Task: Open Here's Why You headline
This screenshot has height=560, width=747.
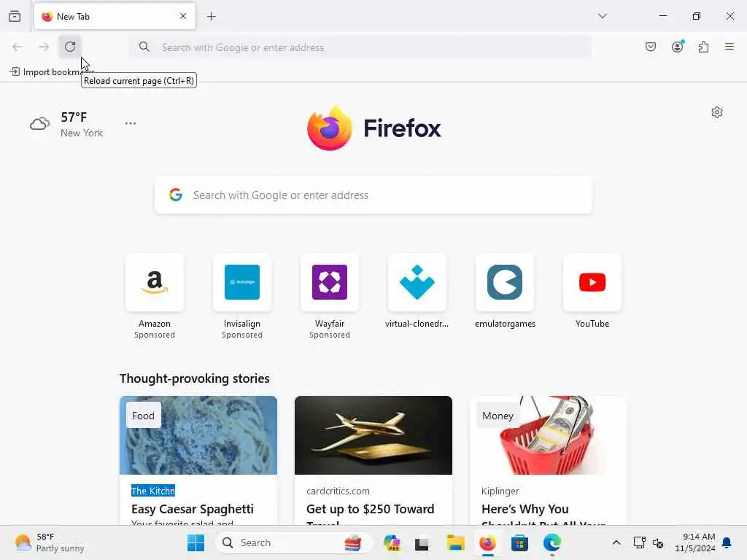Action: tap(525, 509)
